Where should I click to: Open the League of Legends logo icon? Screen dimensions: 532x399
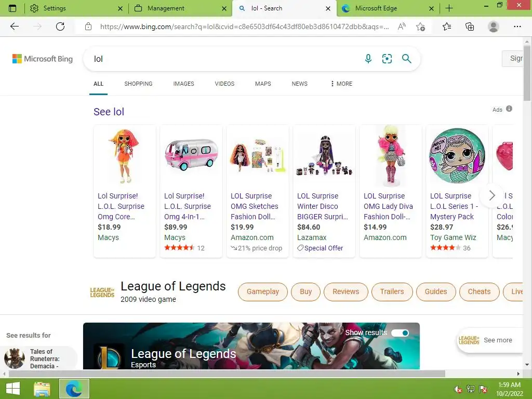coord(102,292)
